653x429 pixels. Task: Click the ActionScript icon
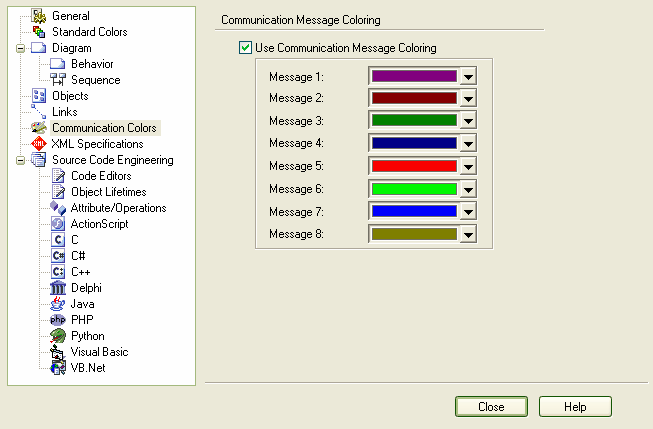[x=58, y=224]
